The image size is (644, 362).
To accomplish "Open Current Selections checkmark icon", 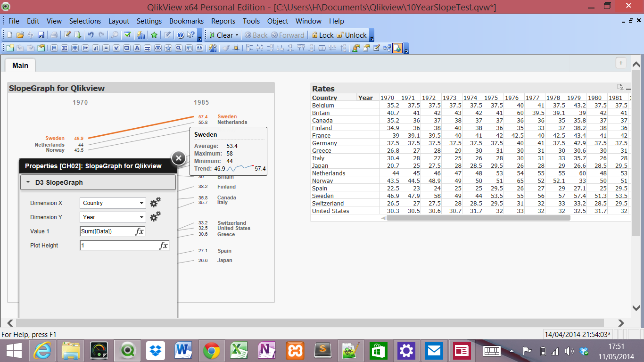I will click(127, 35).
